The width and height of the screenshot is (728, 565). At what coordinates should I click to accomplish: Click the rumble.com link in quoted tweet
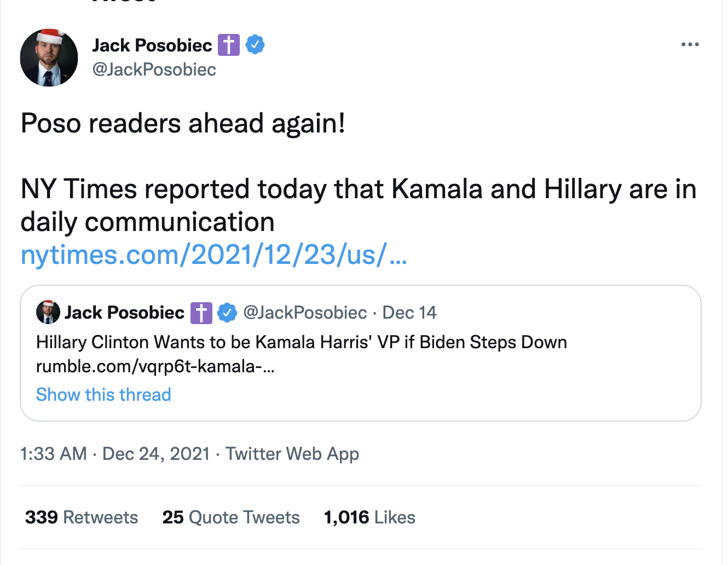click(x=155, y=366)
